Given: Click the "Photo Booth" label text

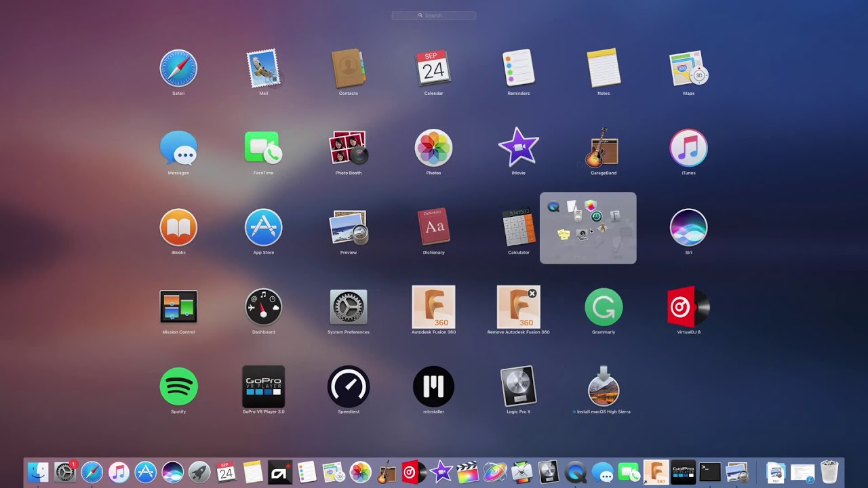Looking at the screenshot, I should coord(349,173).
